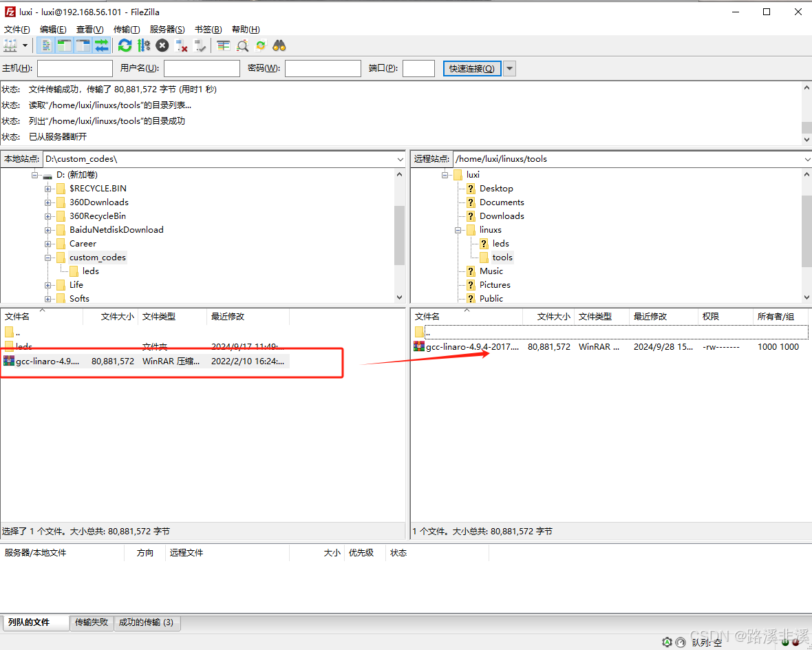Viewport: 812px width, 650px height.
Task: Click the directory comparison icon
Action: [222, 45]
